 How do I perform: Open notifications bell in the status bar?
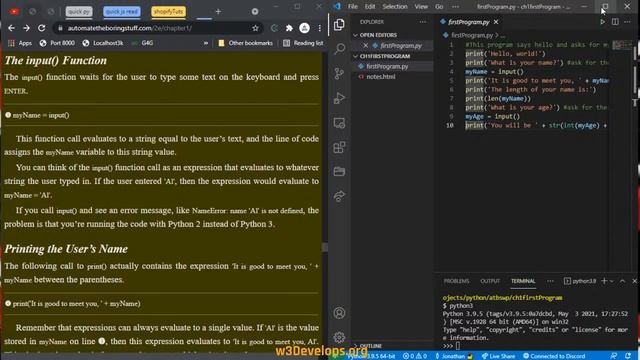[x=628, y=356]
